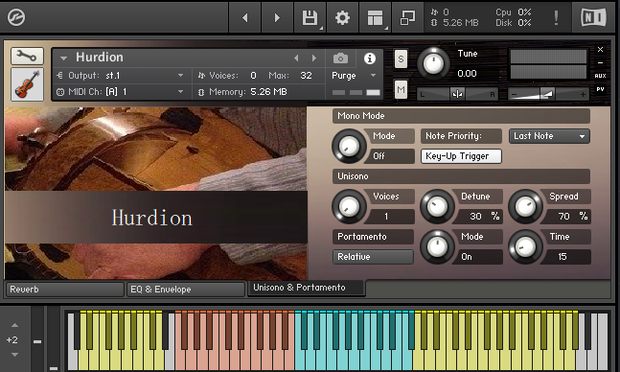The width and height of the screenshot is (620, 372).
Task: Open the MIDI Ch dropdown
Action: (121, 92)
